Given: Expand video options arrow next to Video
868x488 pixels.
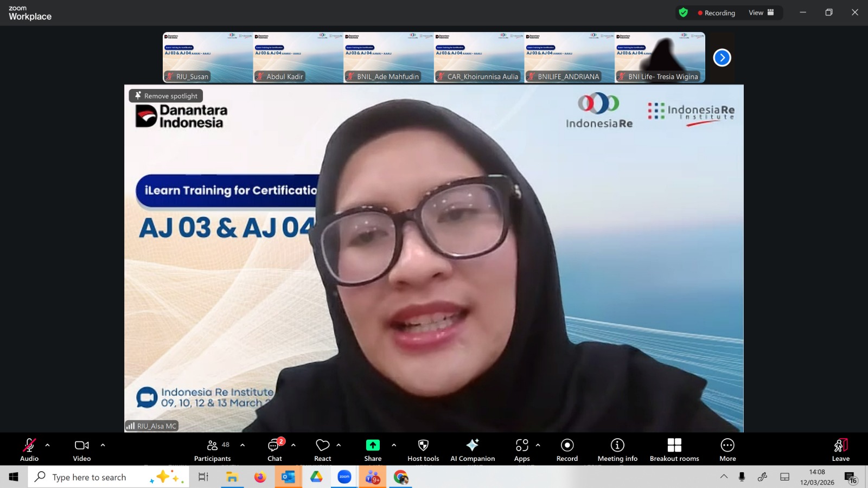Looking at the screenshot, I should click(x=103, y=445).
